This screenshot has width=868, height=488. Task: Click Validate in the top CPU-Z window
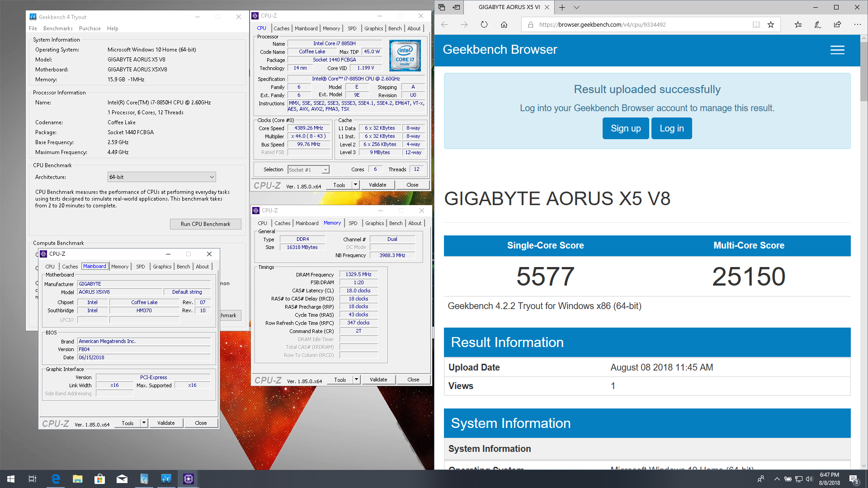pyautogui.click(x=377, y=185)
